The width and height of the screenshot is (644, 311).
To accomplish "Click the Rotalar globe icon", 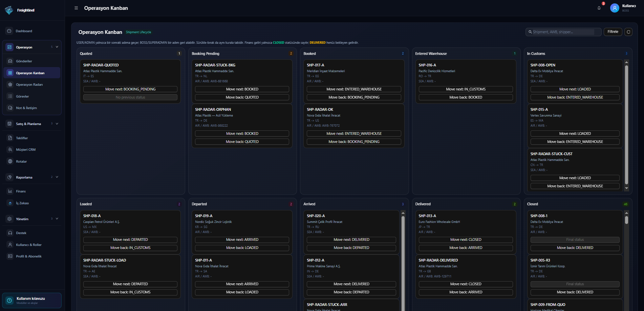I will pyautogui.click(x=10, y=161).
